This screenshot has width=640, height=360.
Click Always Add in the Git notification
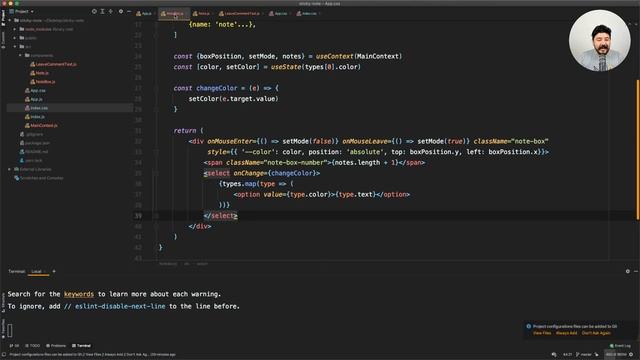pos(566,333)
